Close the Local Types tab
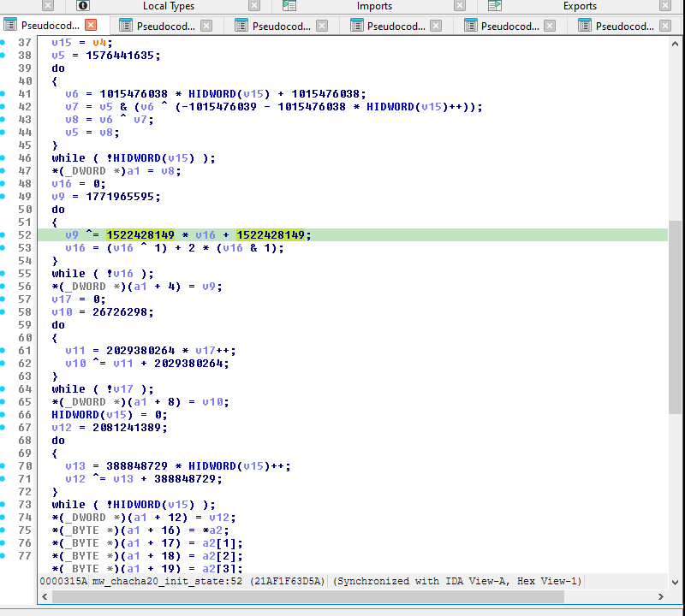The width and height of the screenshot is (685, 616). click(255, 6)
